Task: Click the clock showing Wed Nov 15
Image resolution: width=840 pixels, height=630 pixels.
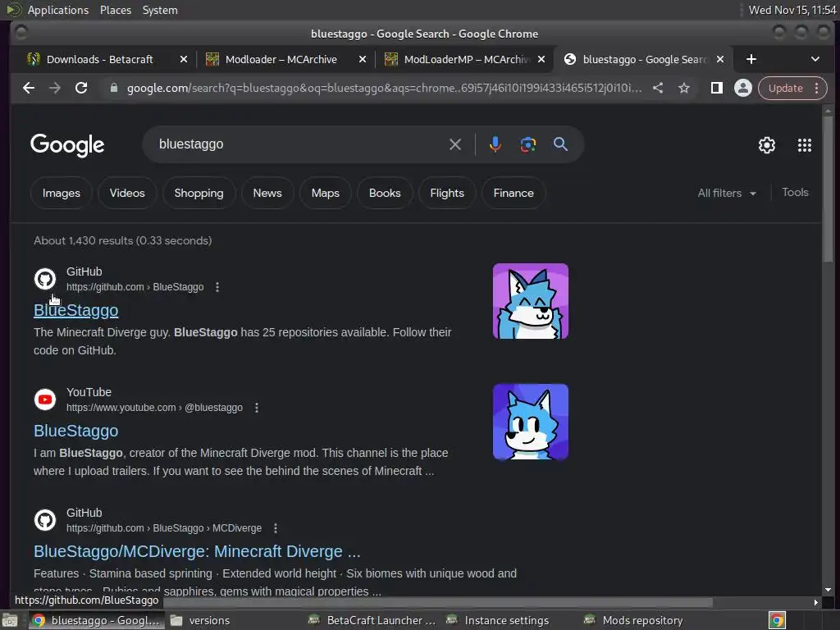Action: tap(792, 10)
